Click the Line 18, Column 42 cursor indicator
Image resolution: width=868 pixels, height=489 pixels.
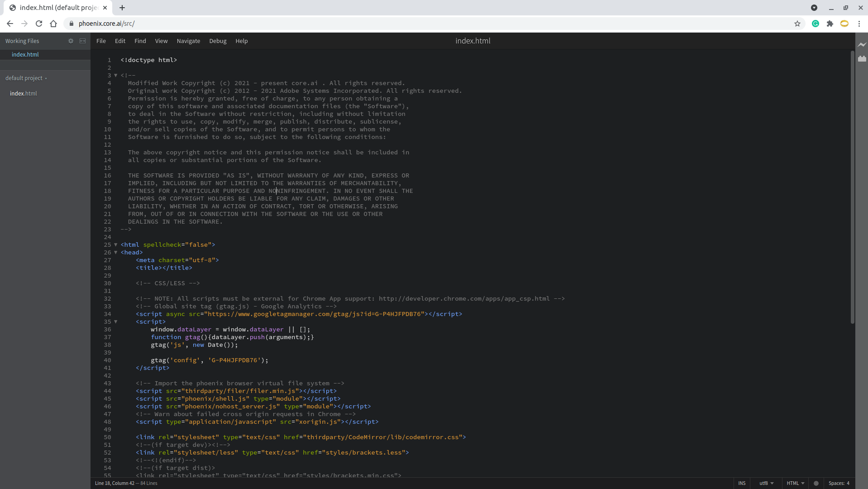pos(114,483)
